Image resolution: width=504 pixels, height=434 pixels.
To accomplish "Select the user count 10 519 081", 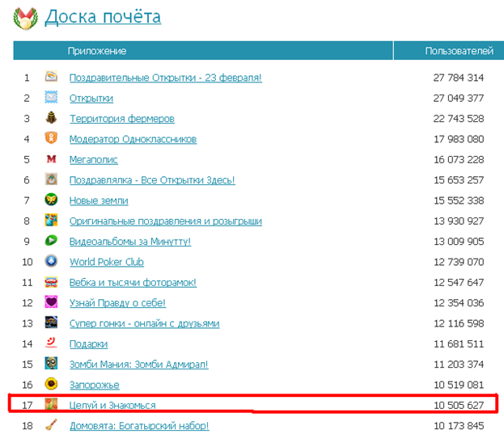I will coord(459,385).
